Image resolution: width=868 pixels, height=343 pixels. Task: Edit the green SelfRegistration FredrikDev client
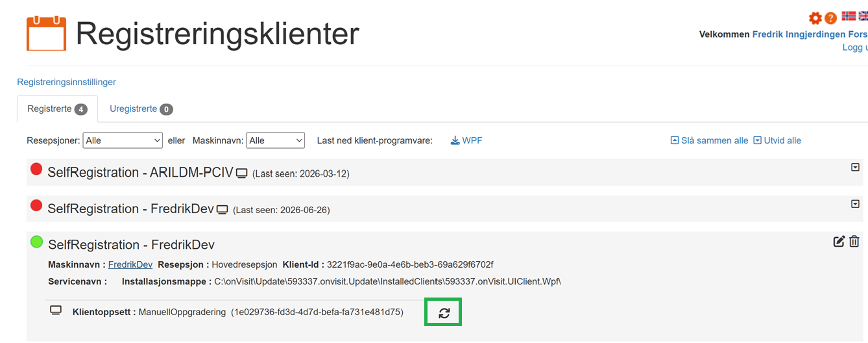839,241
